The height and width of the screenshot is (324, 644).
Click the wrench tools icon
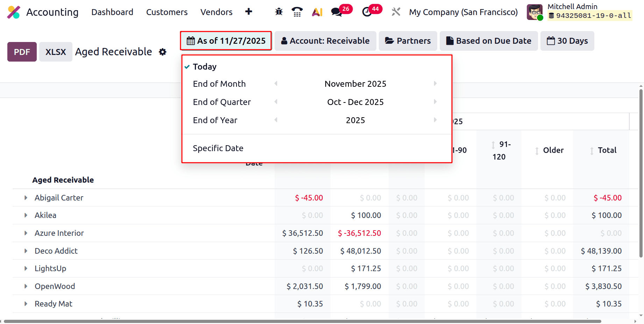point(396,12)
